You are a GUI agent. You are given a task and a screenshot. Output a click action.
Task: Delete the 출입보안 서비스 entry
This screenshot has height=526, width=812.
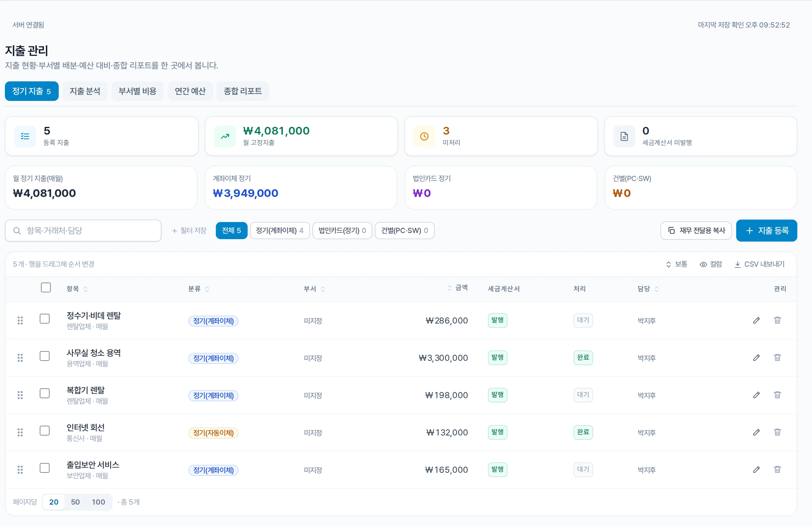(x=777, y=469)
